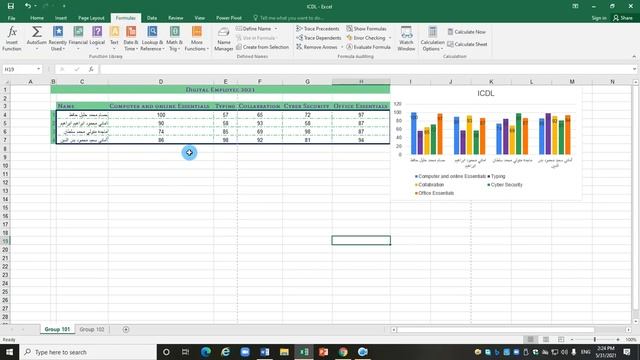Open the Power Pivot tab
This screenshot has height=360, width=640.
[229, 18]
